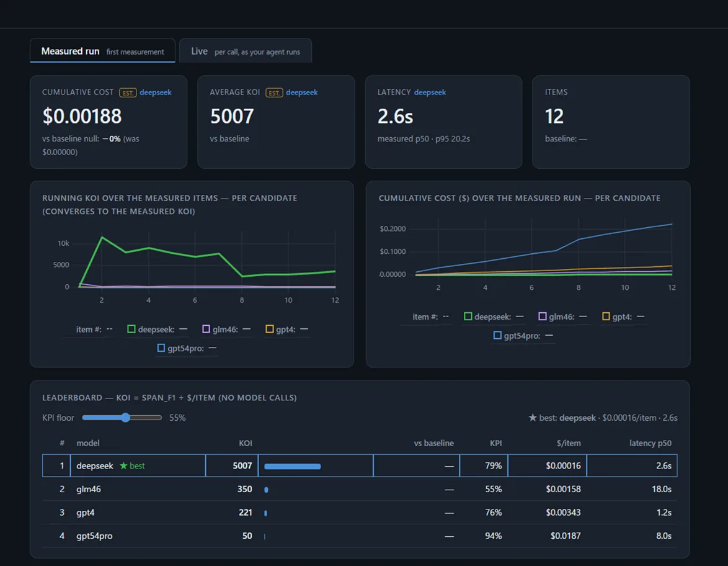Select the deepseek leaderboard row name

tap(95, 465)
